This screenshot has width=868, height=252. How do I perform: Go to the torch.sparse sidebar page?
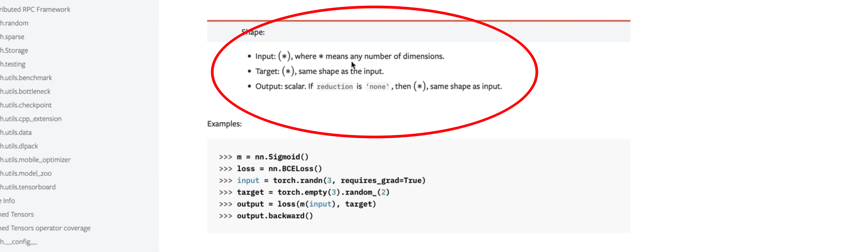(12, 37)
